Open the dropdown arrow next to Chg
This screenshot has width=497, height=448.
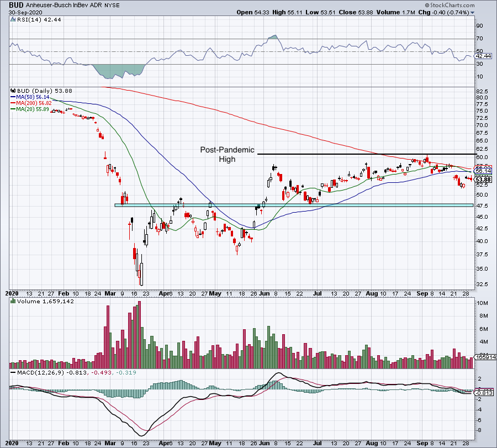pos(472,13)
